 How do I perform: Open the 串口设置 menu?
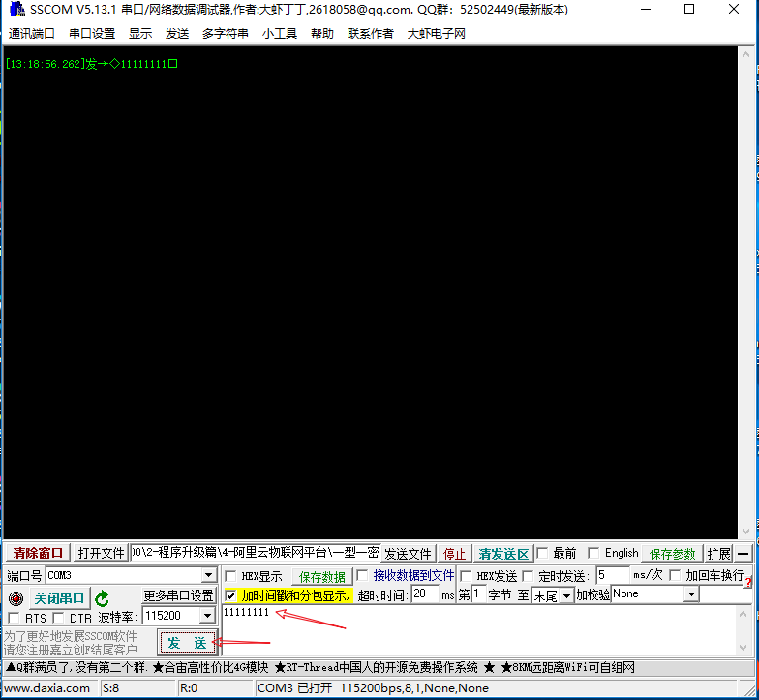pyautogui.click(x=92, y=33)
